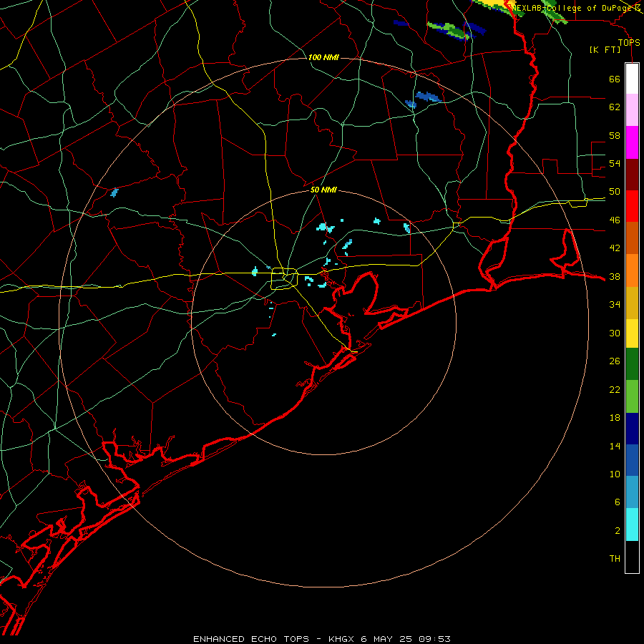Select the dark red legend swatch
The image size is (644, 644).
tap(632, 174)
